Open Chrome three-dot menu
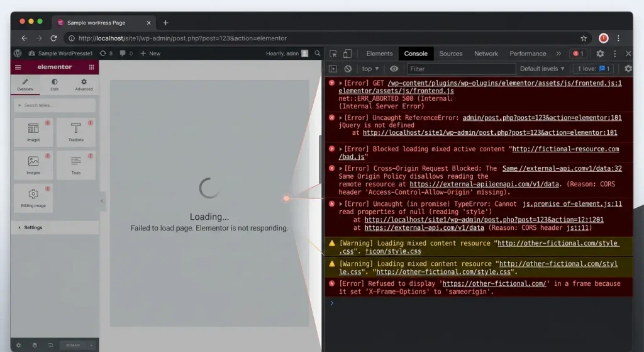644x352 pixels. pos(618,38)
